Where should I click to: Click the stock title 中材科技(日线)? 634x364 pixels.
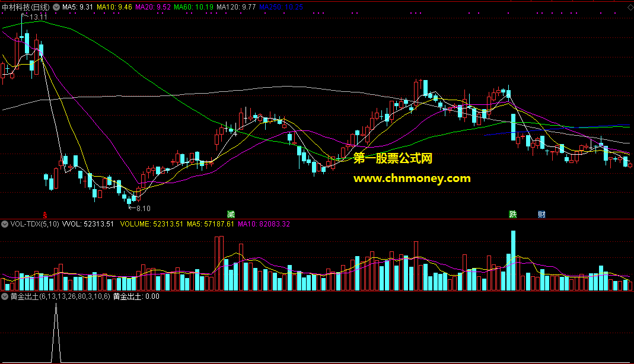(26, 7)
